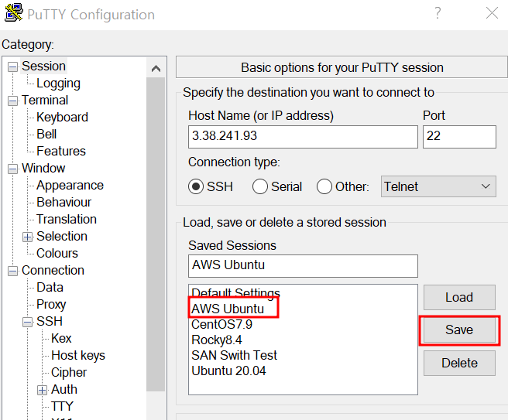Select CentOS7.9 saved session
The height and width of the screenshot is (420, 508).
pyautogui.click(x=221, y=324)
